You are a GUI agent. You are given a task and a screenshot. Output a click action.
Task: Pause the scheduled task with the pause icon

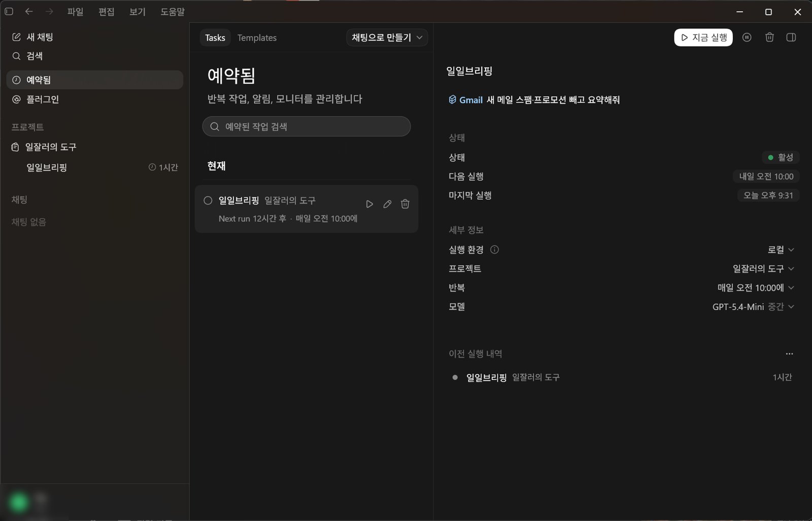tap(747, 37)
